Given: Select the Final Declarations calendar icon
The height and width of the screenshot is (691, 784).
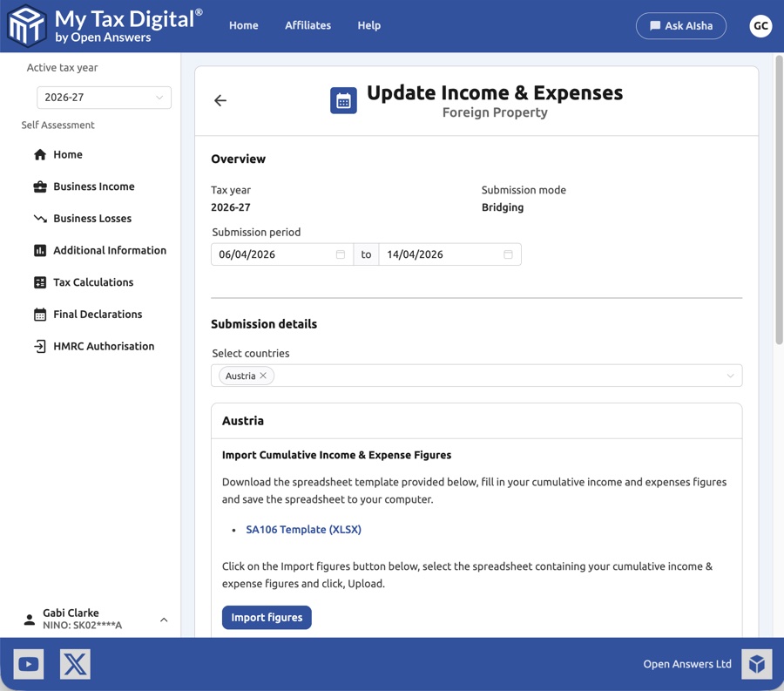Looking at the screenshot, I should 40,314.
